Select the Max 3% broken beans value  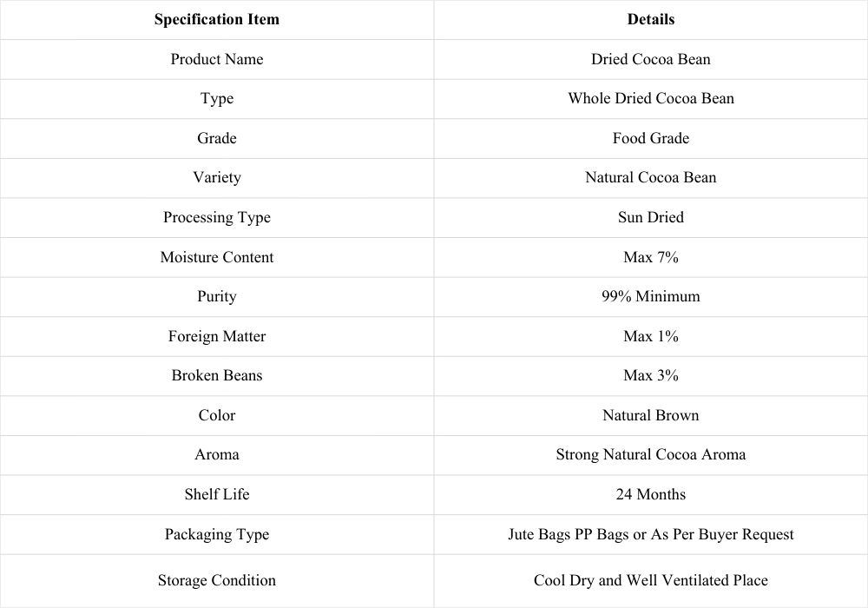[x=650, y=376]
